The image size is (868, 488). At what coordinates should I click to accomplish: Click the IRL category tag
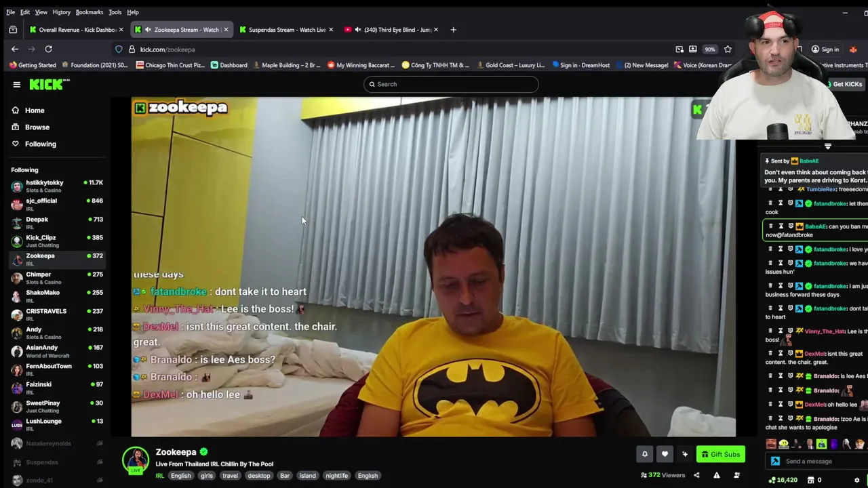[160, 476]
